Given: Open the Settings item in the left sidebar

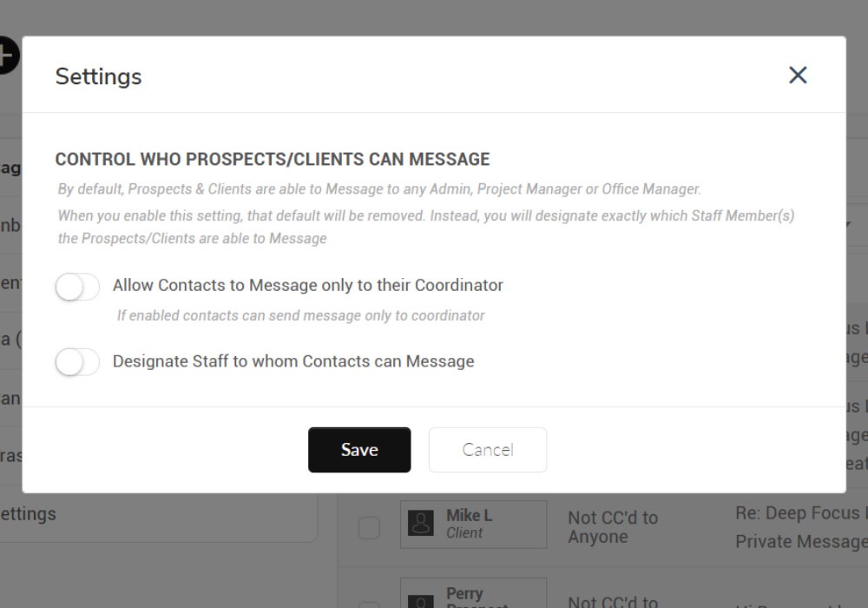Looking at the screenshot, I should point(26,514).
